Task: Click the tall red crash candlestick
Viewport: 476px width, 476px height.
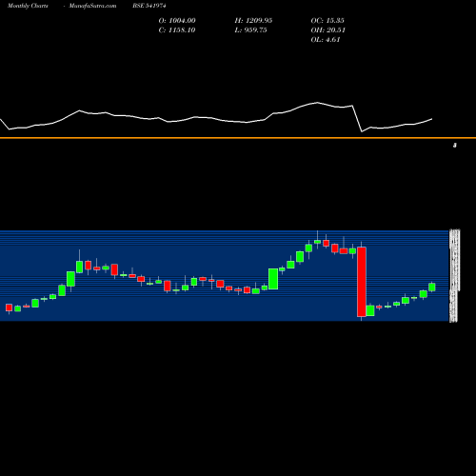Action: [362, 282]
